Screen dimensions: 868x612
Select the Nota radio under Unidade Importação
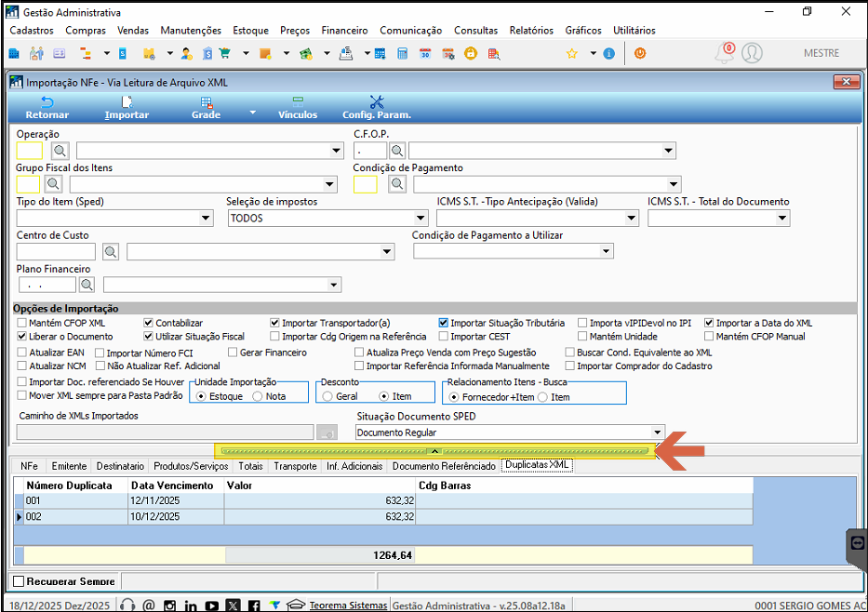[257, 396]
